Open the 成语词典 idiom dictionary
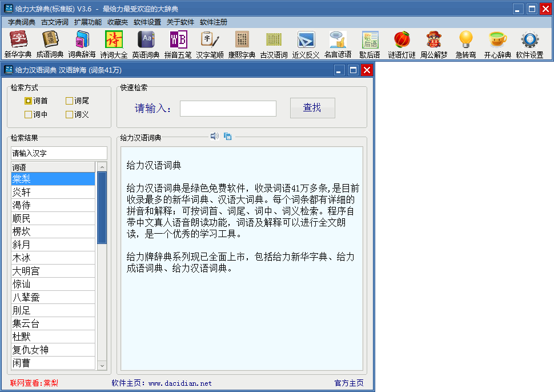 tap(50, 44)
